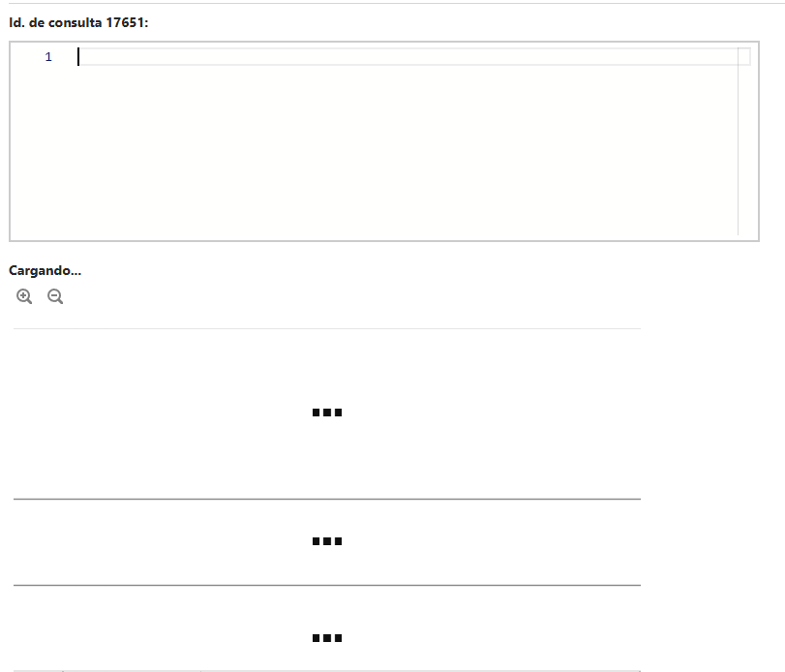
Task: Click the text cursor in the query editor
Action: tap(78, 56)
